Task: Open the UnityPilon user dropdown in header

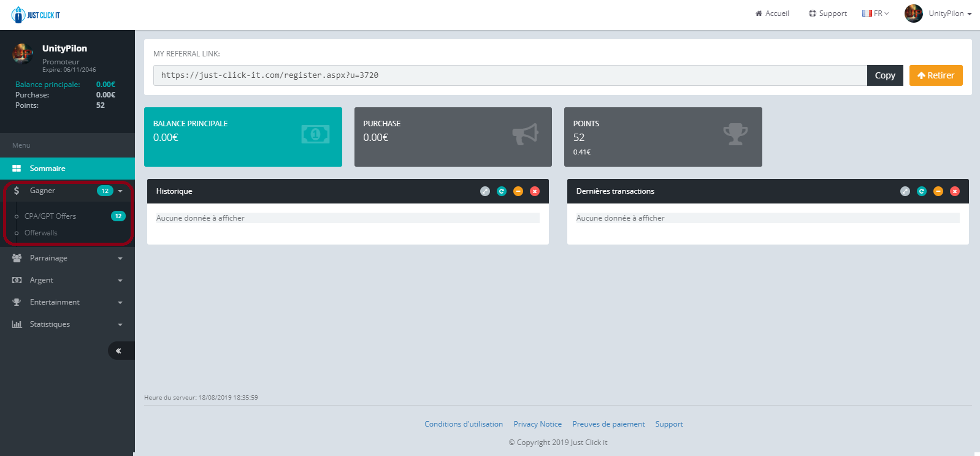Action: coord(938,13)
